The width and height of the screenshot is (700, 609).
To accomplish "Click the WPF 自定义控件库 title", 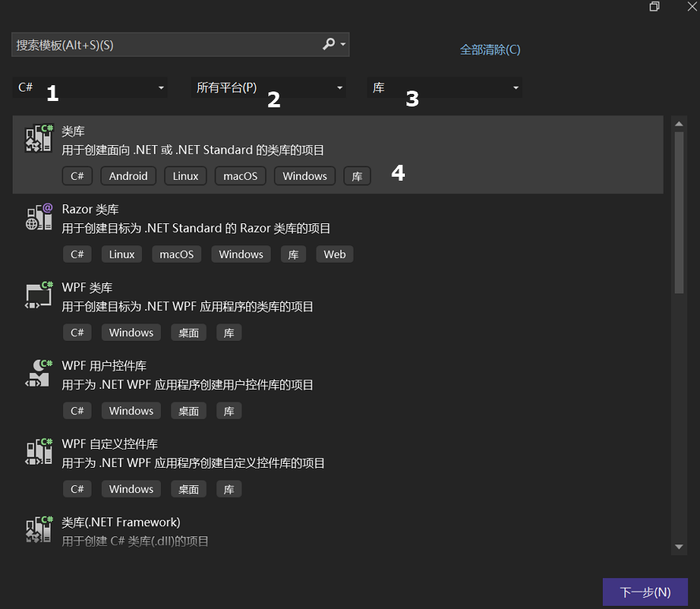I will tap(110, 444).
